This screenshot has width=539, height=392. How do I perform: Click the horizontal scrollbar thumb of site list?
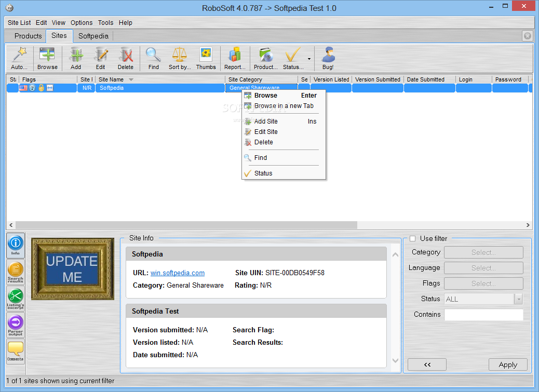[x=186, y=225]
